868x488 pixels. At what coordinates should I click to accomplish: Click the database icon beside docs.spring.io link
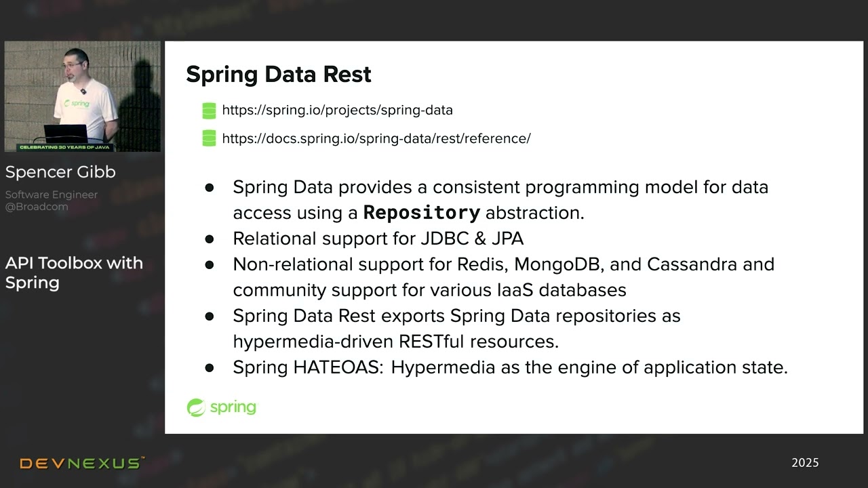[x=209, y=138]
